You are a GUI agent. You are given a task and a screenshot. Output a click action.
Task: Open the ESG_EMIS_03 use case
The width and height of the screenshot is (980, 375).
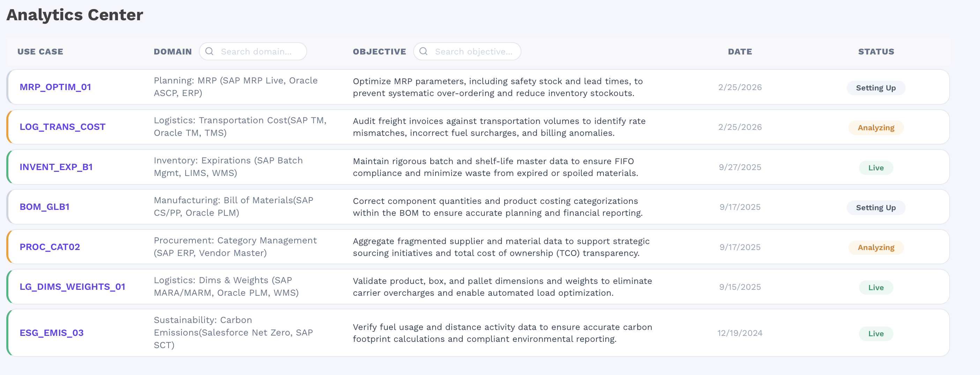click(52, 333)
